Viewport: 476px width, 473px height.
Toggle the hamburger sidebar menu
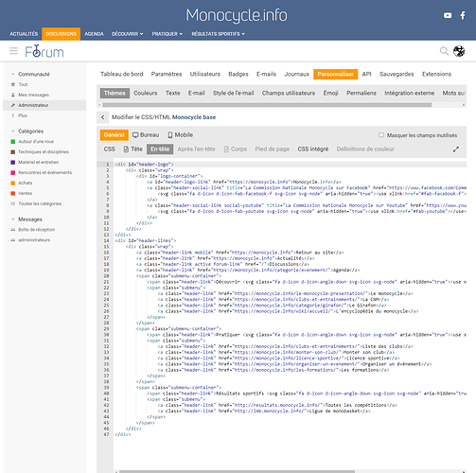coord(13,51)
